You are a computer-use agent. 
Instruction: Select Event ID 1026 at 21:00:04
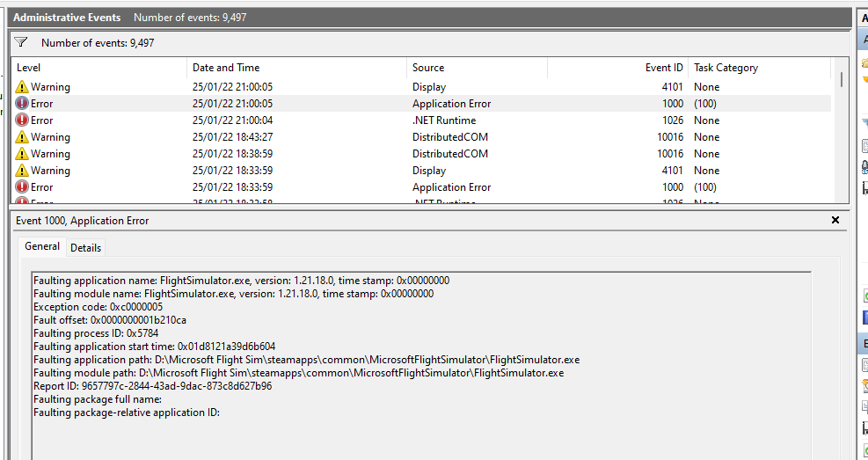tap(673, 120)
